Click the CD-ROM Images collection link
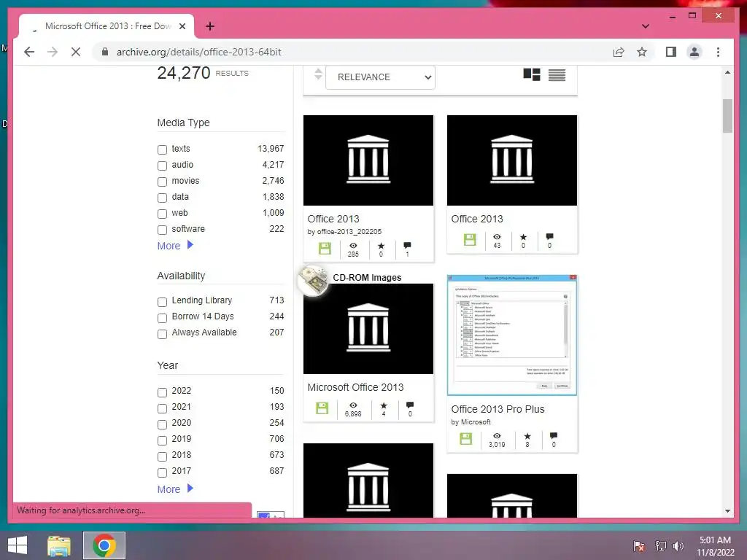Viewport: 747px width, 560px height. [367, 278]
